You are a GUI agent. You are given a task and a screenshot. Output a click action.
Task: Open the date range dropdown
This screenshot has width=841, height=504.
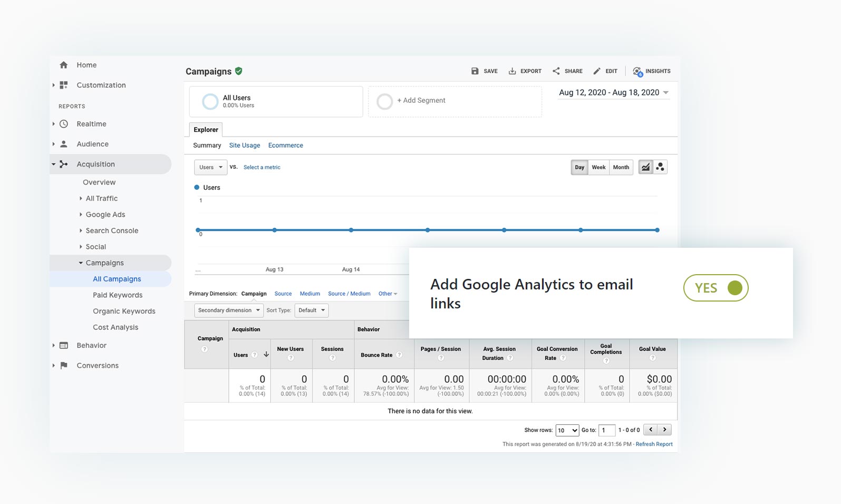click(614, 93)
